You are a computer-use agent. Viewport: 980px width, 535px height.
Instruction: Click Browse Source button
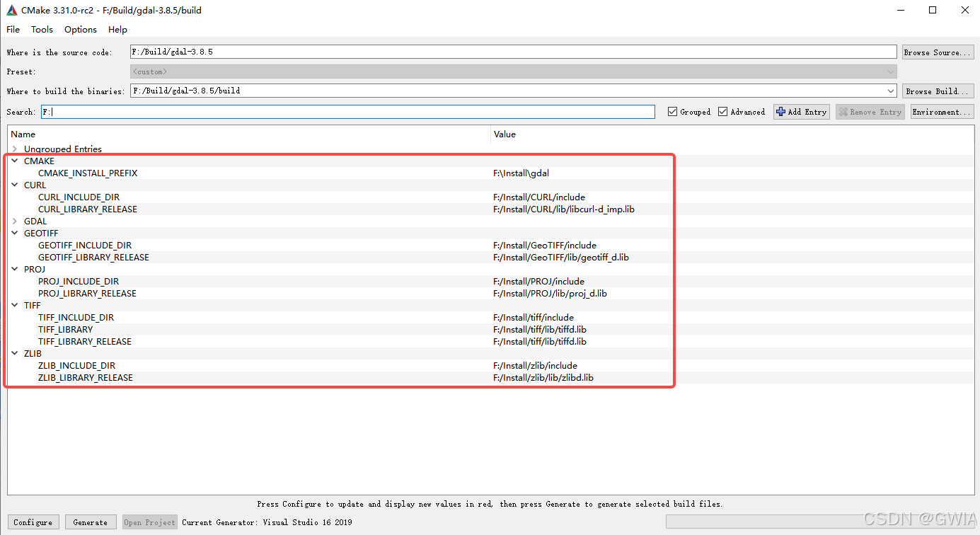[938, 52]
